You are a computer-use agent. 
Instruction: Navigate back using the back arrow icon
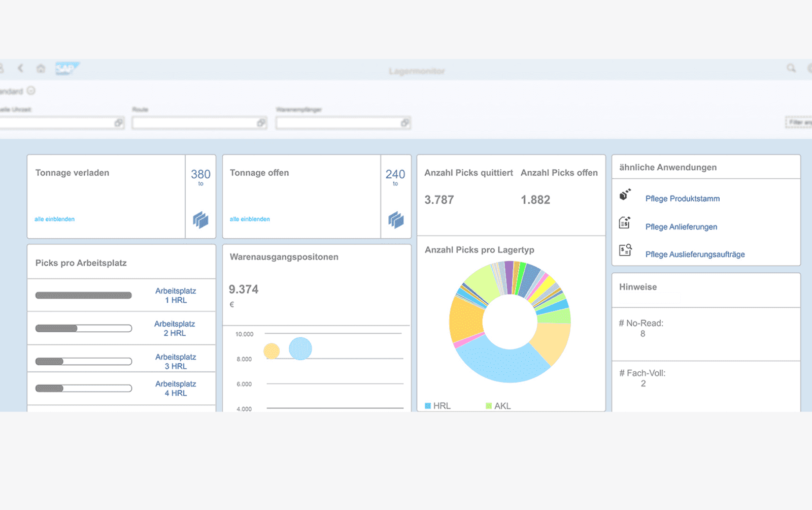pos(21,68)
